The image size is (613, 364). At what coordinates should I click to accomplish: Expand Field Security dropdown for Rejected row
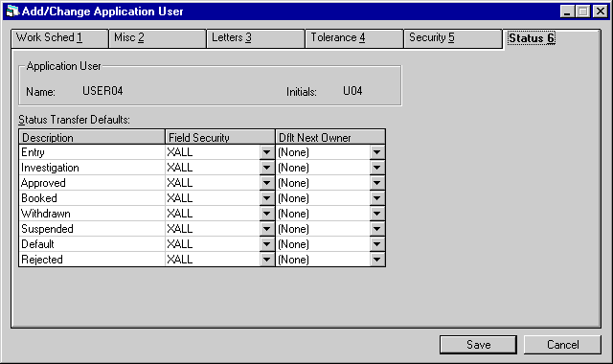pyautogui.click(x=267, y=260)
